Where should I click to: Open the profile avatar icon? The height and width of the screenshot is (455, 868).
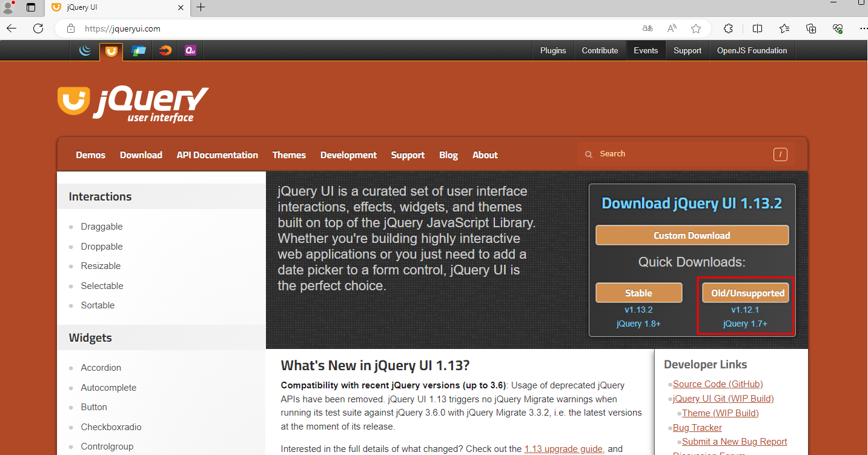[8, 7]
